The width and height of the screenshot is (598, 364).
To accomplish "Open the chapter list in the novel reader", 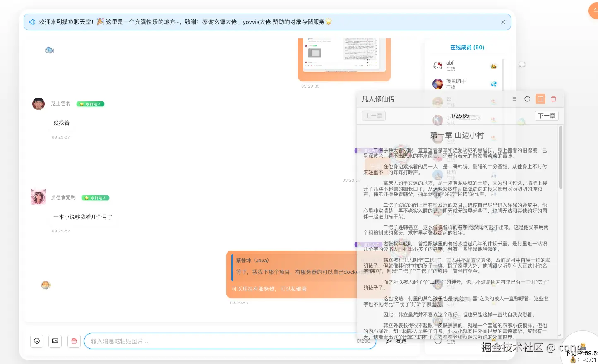I will click(514, 99).
